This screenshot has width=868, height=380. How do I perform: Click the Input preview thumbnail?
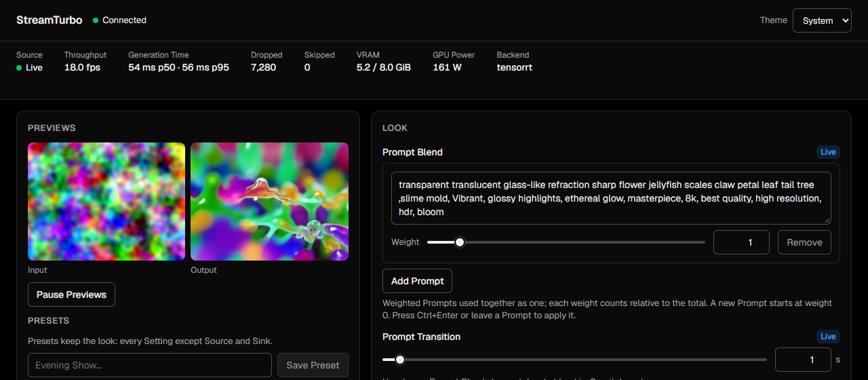pos(106,202)
